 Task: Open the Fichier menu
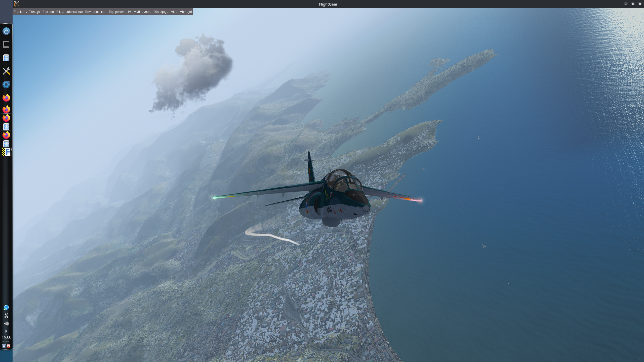[19, 12]
